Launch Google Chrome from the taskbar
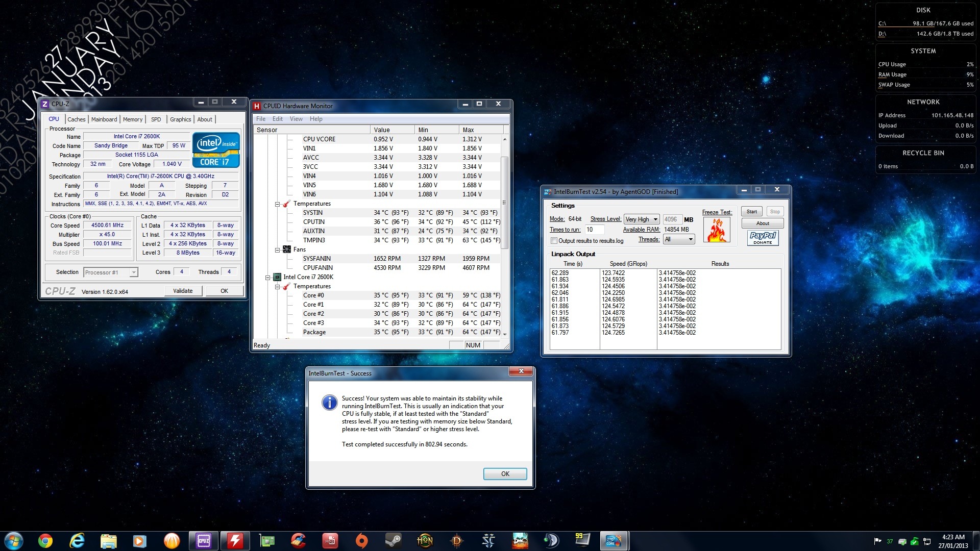 coord(45,540)
